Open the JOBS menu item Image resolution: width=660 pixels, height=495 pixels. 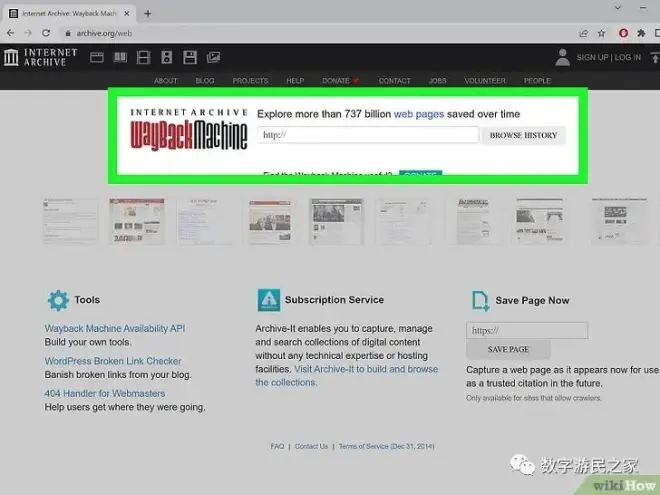click(x=437, y=80)
